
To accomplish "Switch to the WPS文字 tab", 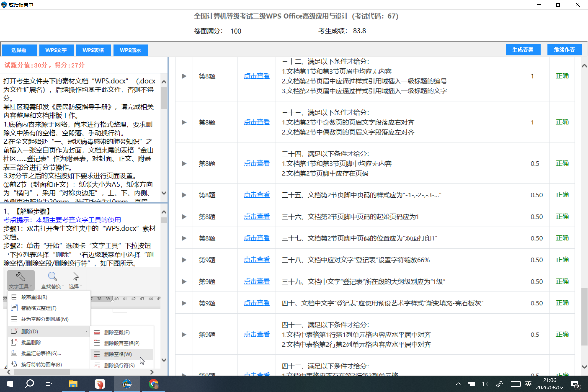I will (56, 50).
